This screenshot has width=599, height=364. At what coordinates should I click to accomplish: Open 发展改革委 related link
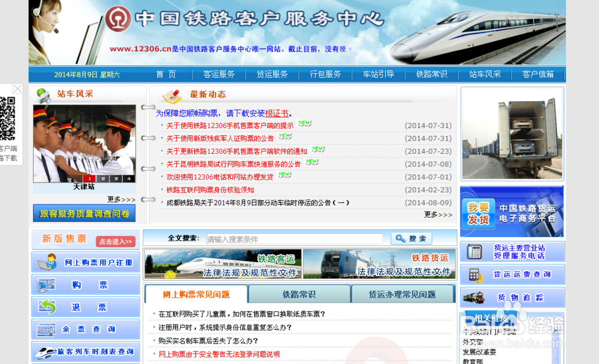(479, 352)
